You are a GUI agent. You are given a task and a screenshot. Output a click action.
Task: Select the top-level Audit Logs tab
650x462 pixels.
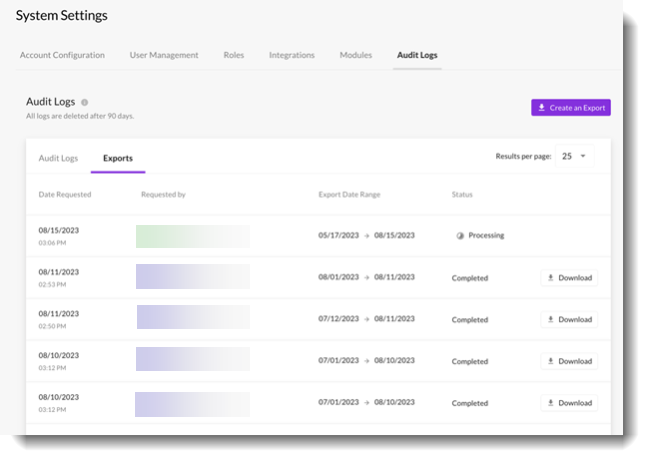(x=417, y=55)
